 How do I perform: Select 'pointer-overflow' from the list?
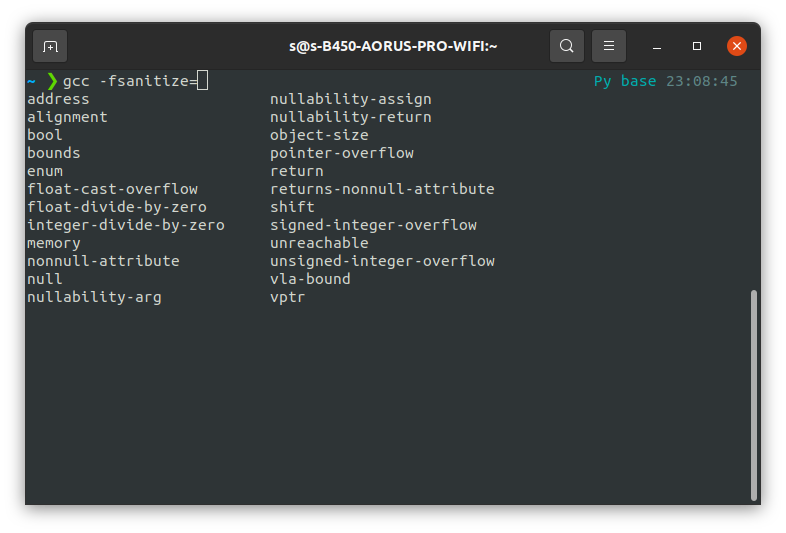341,153
